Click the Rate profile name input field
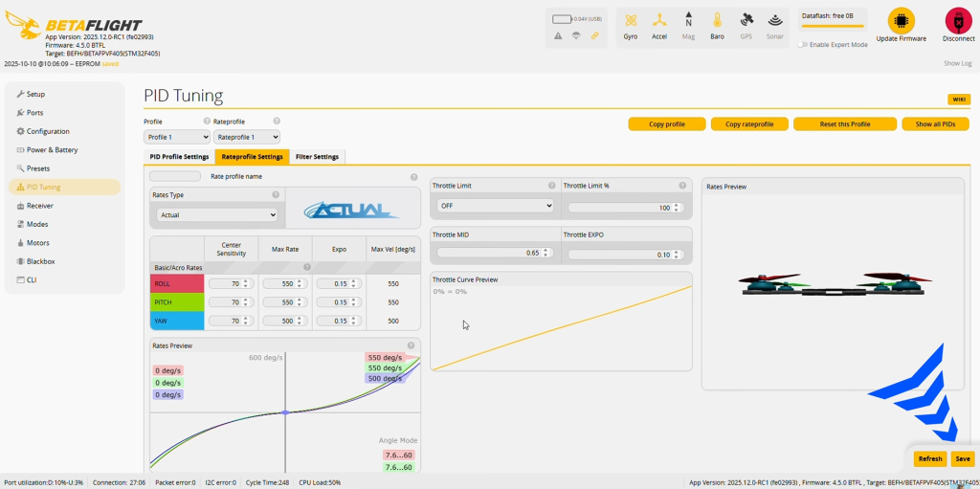 (x=175, y=176)
